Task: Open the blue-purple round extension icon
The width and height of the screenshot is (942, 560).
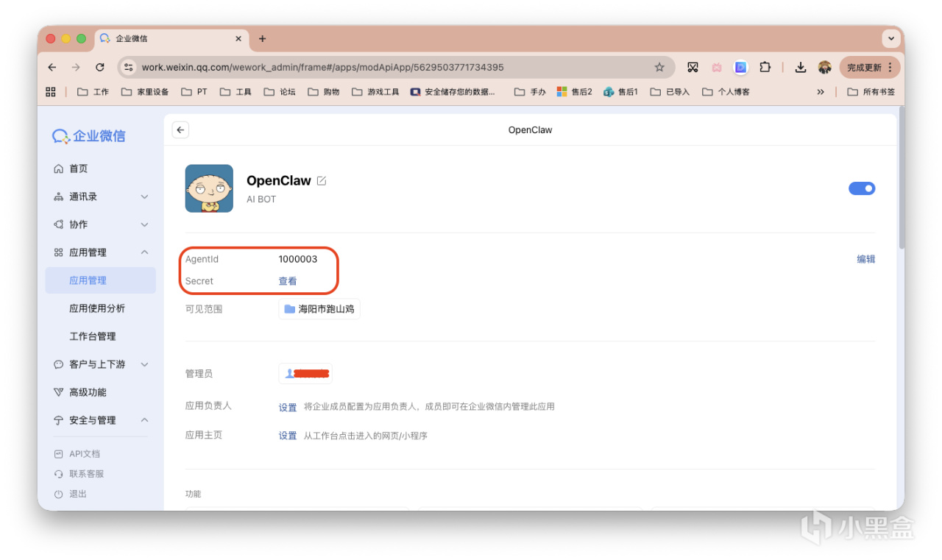Action: (x=741, y=67)
